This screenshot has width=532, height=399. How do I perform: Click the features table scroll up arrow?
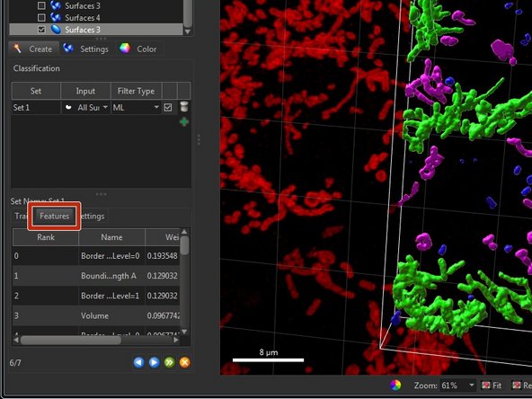184,232
